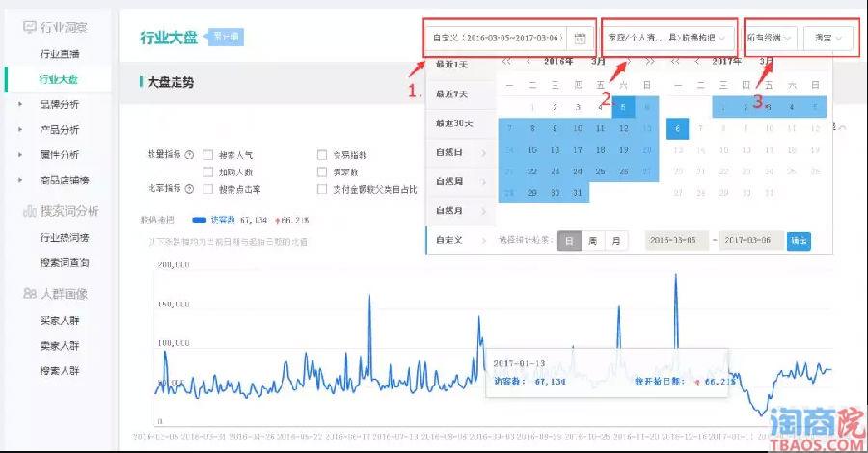Select the 月 statistics cycle option
The width and height of the screenshot is (868, 453).
616,241
